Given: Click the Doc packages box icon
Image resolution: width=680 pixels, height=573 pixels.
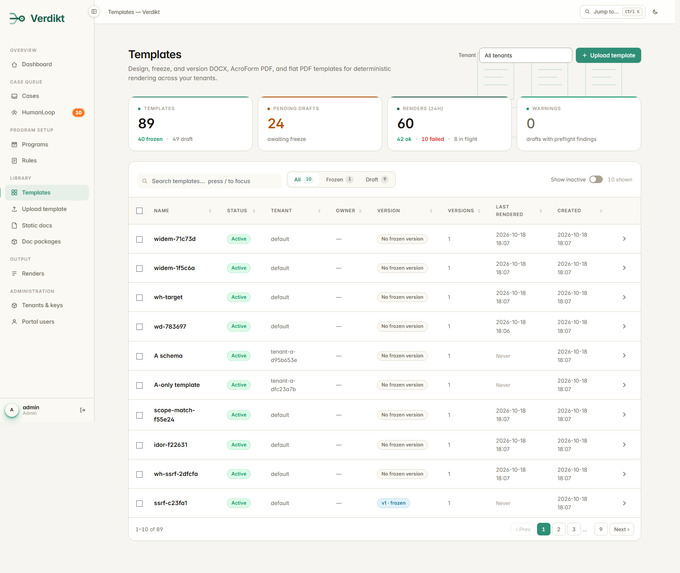Looking at the screenshot, I should pos(14,242).
